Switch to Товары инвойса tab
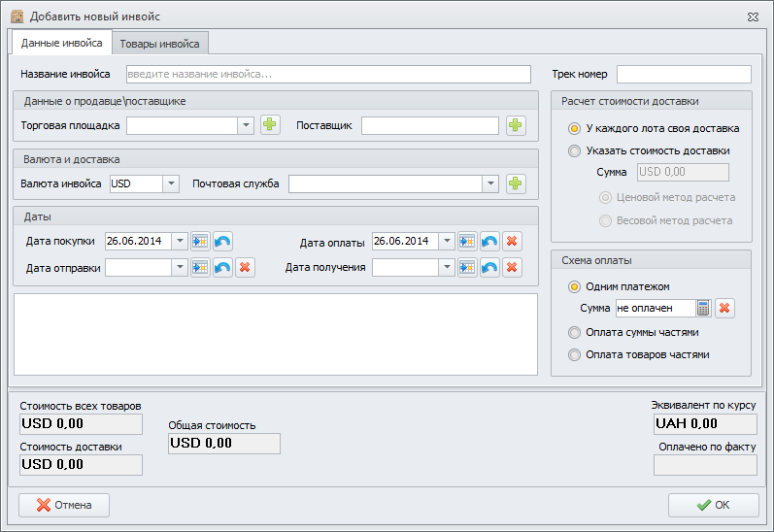The height and width of the screenshot is (532, 774). click(159, 44)
